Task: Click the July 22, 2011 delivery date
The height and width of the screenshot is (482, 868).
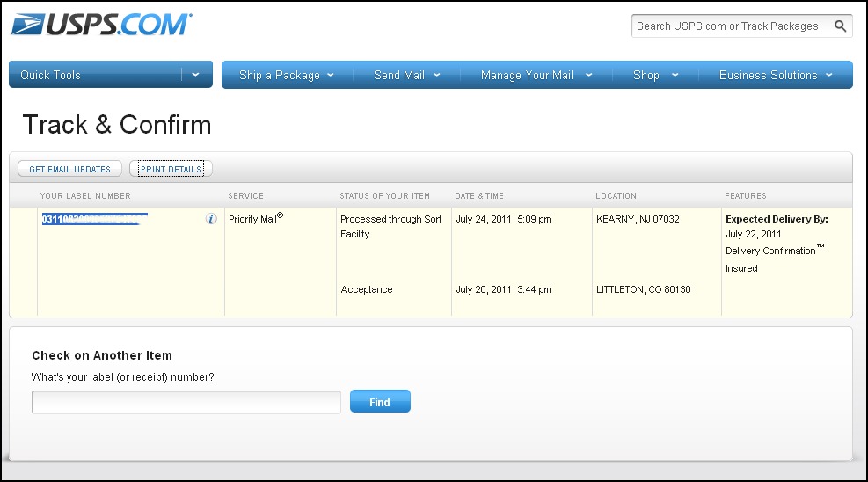Action: (754, 234)
